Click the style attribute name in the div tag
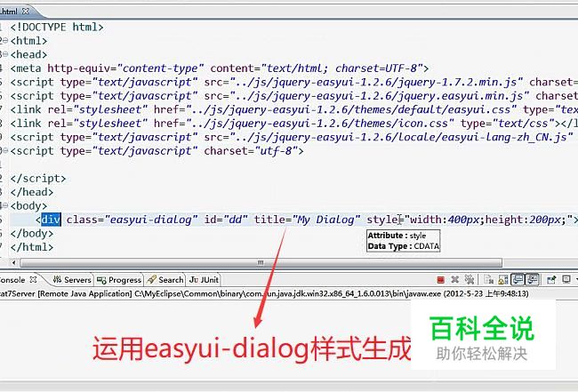 click(x=381, y=220)
